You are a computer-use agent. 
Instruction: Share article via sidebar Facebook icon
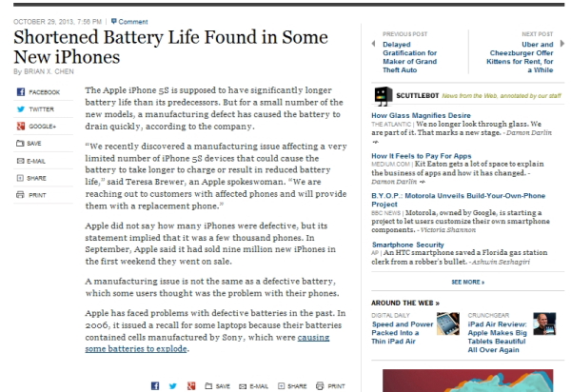coord(20,92)
